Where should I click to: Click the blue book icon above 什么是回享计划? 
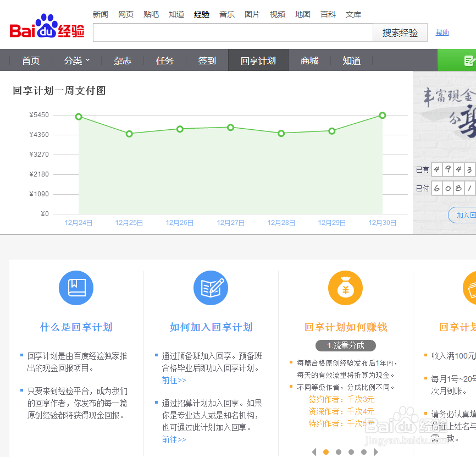(76, 288)
